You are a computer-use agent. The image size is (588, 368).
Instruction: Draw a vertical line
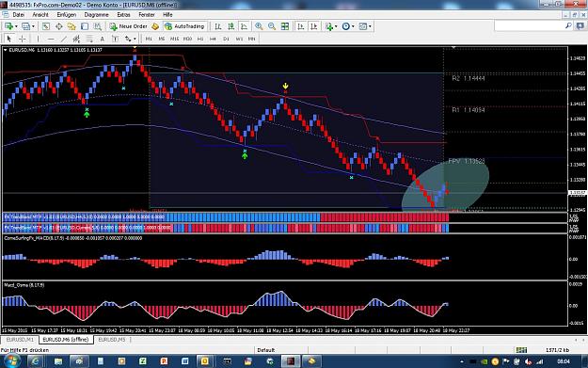(x=38, y=39)
